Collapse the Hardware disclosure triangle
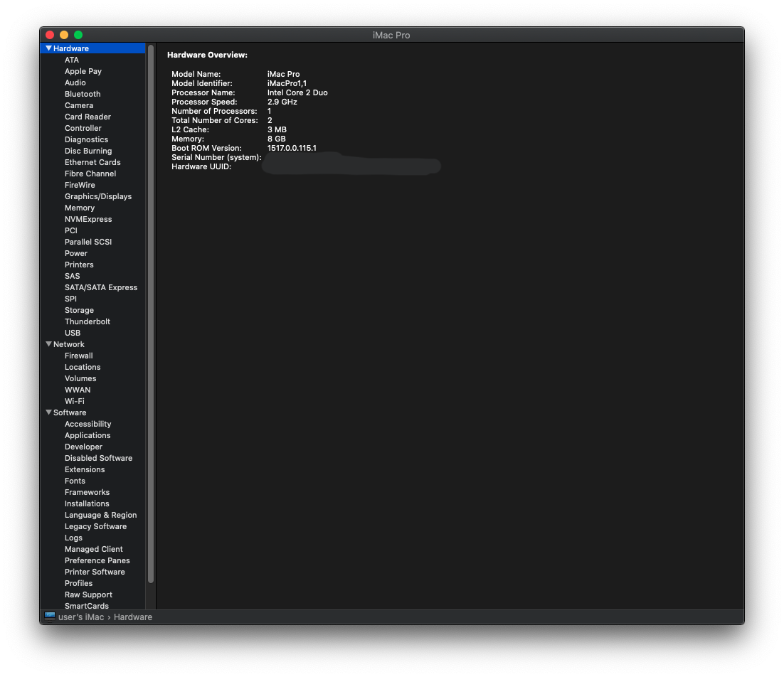784x677 pixels. pyautogui.click(x=48, y=48)
